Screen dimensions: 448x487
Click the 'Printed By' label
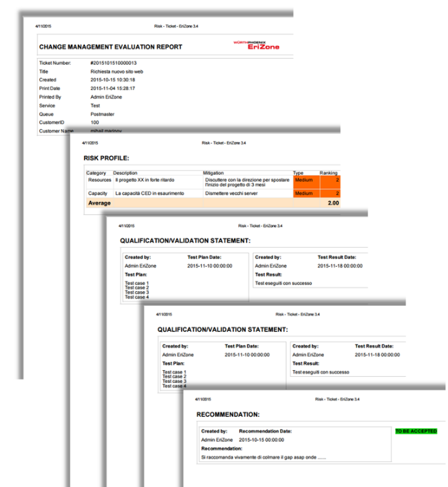(x=50, y=97)
